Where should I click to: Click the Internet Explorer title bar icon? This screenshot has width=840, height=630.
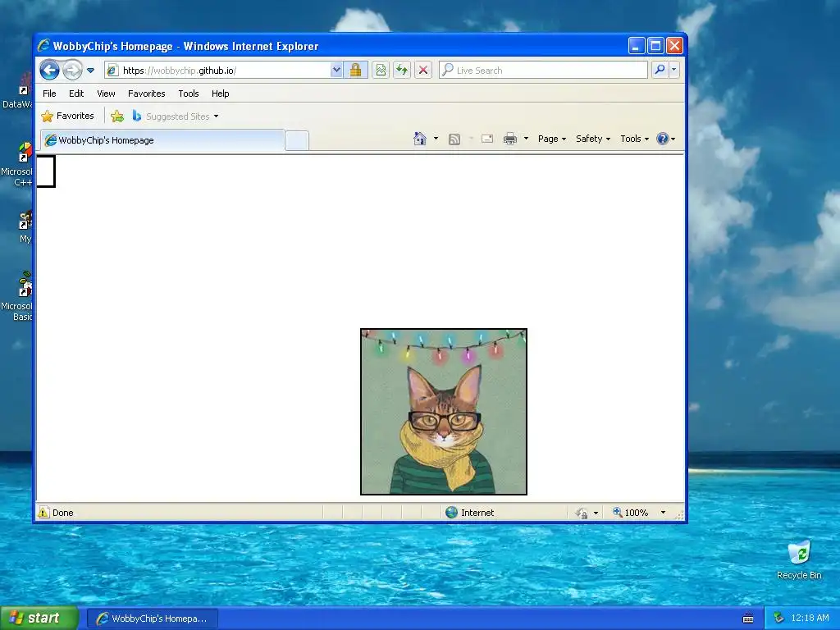(44, 46)
